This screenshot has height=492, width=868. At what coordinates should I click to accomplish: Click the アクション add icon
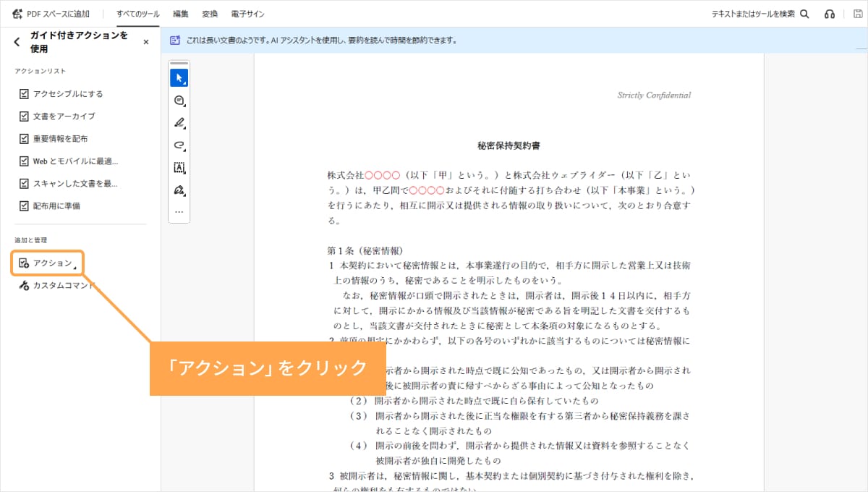tap(24, 263)
